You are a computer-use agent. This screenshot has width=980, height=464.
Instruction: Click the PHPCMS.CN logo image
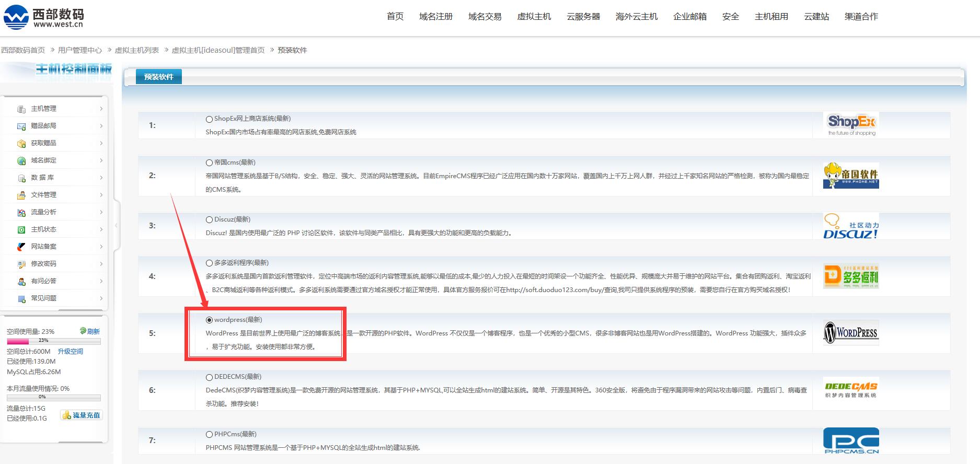pos(851,440)
